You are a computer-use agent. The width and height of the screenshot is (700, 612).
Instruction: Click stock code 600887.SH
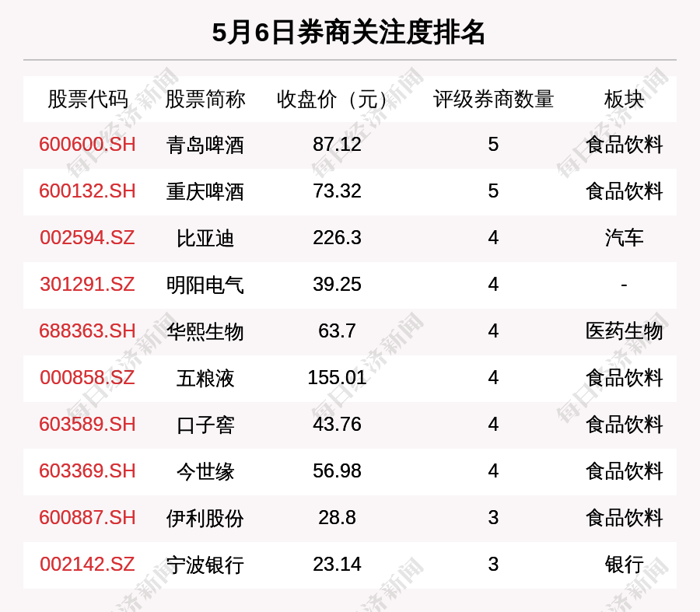[x=87, y=518]
